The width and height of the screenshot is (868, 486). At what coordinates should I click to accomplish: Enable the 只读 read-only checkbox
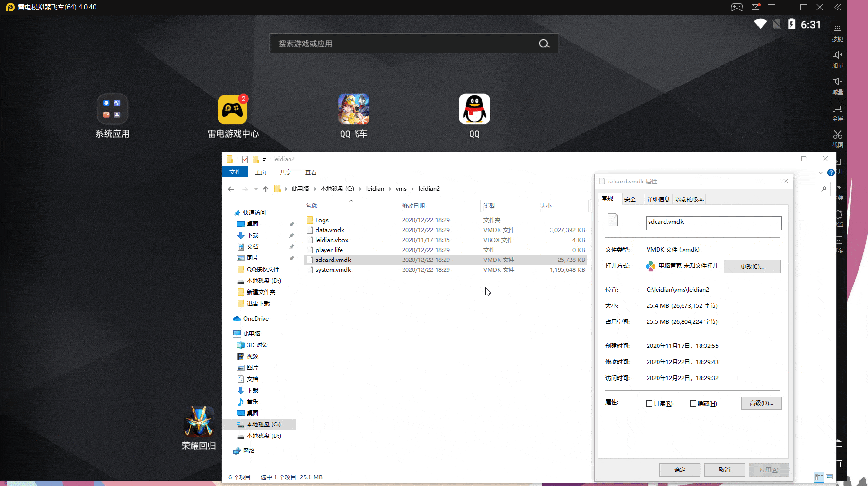coord(649,404)
